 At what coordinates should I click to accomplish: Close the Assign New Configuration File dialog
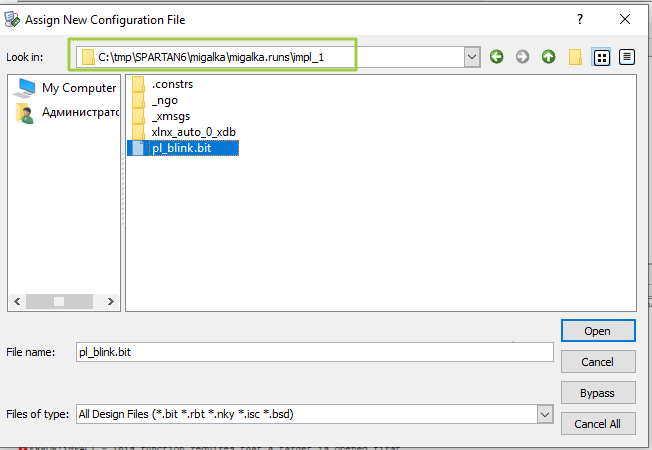tap(625, 19)
